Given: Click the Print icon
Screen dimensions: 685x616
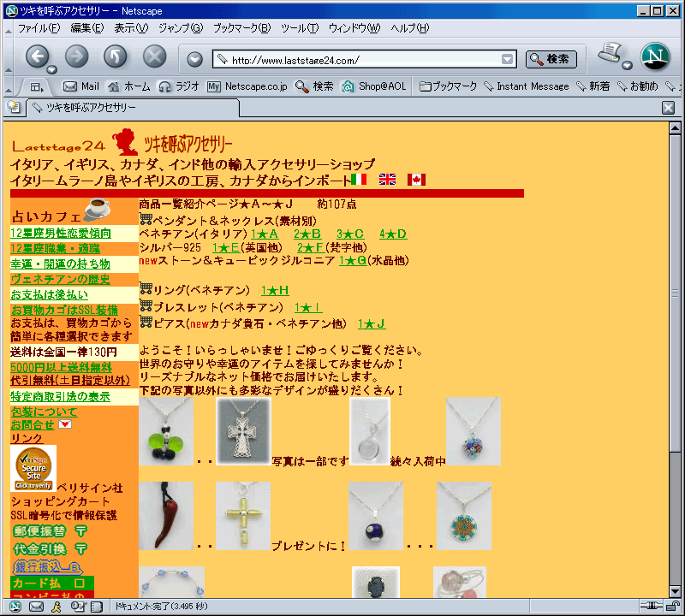Looking at the screenshot, I should click(x=610, y=52).
